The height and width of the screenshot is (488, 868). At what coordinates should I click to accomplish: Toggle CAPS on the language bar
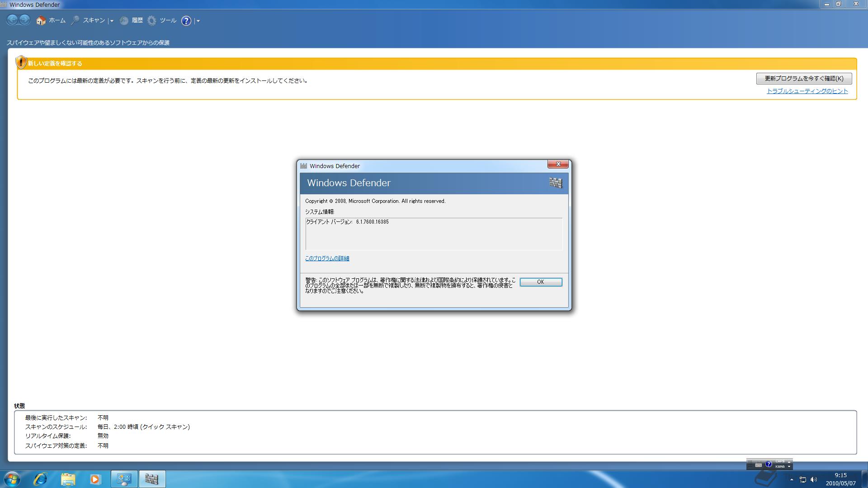(x=780, y=462)
